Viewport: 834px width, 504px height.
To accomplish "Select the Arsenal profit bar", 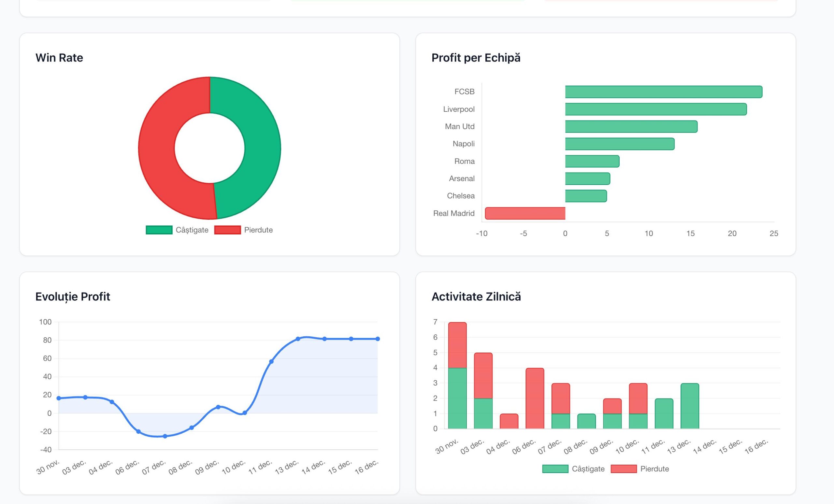I will coord(588,179).
